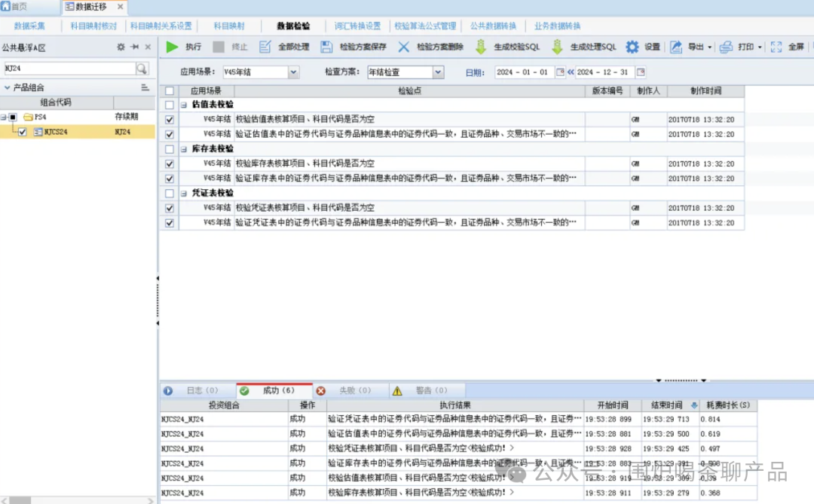Click the 打印 printer icon
The height and width of the screenshot is (504, 814).
click(x=726, y=47)
